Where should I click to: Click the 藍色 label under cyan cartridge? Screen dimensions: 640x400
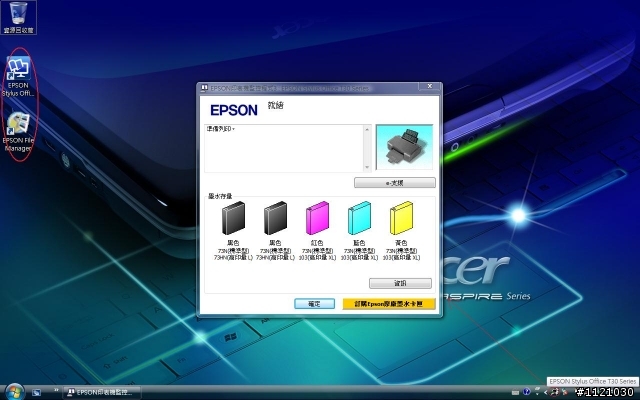359,243
